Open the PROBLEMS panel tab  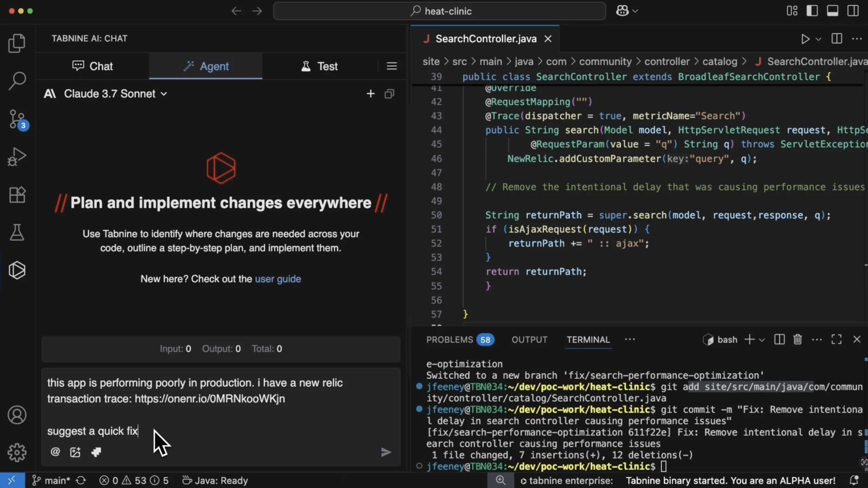tap(460, 339)
